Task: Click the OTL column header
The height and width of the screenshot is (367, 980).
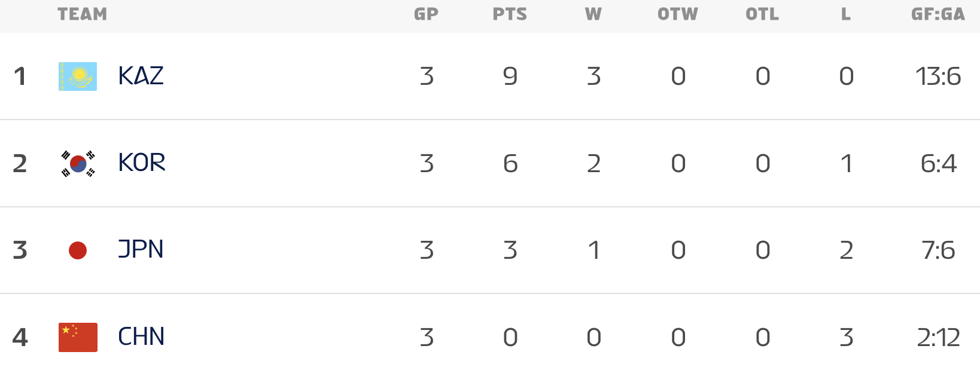Action: click(762, 14)
